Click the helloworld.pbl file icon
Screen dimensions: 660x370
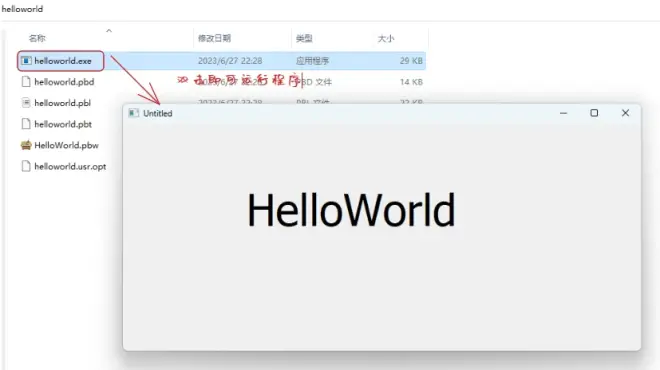[x=26, y=103]
